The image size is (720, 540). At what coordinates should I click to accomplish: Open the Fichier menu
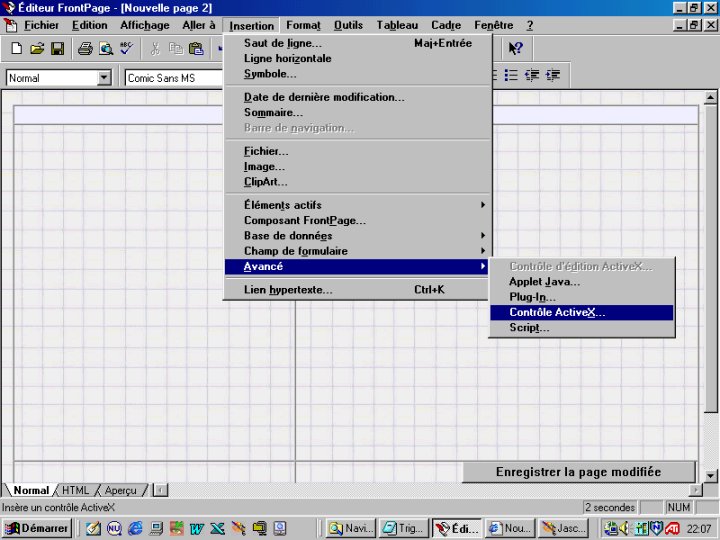pos(41,25)
